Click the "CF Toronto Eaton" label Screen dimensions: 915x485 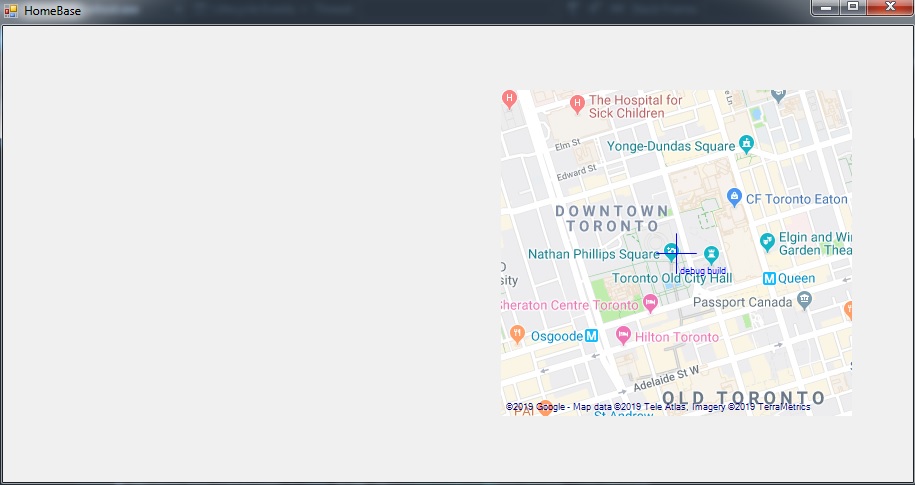point(797,199)
